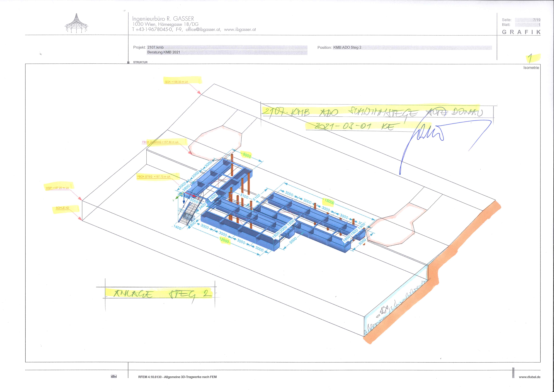Click the 'GOK +158,30 m üA' annotation

point(176,82)
